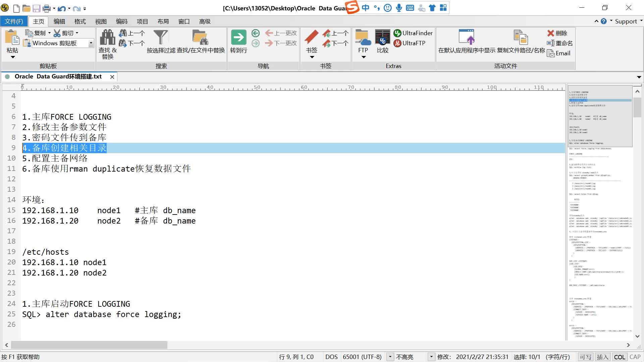Toggle the COL column mode indicator
The image size is (644, 362).
pyautogui.click(x=619, y=357)
